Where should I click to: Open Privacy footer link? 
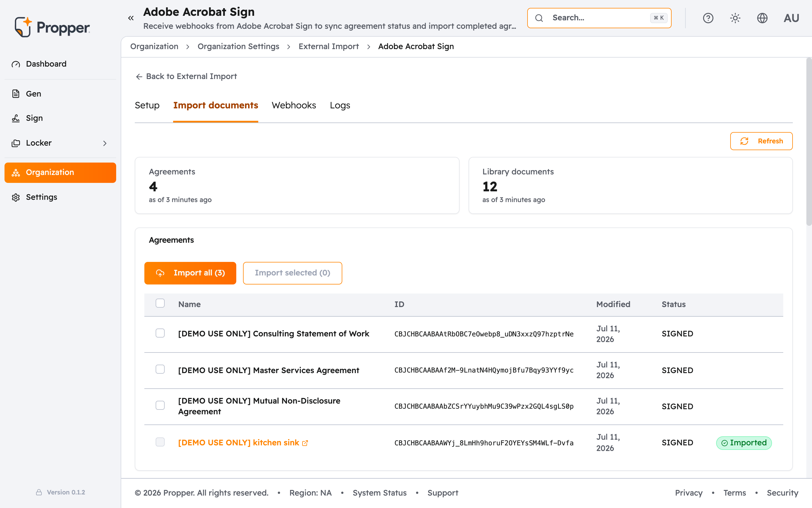coord(689,493)
